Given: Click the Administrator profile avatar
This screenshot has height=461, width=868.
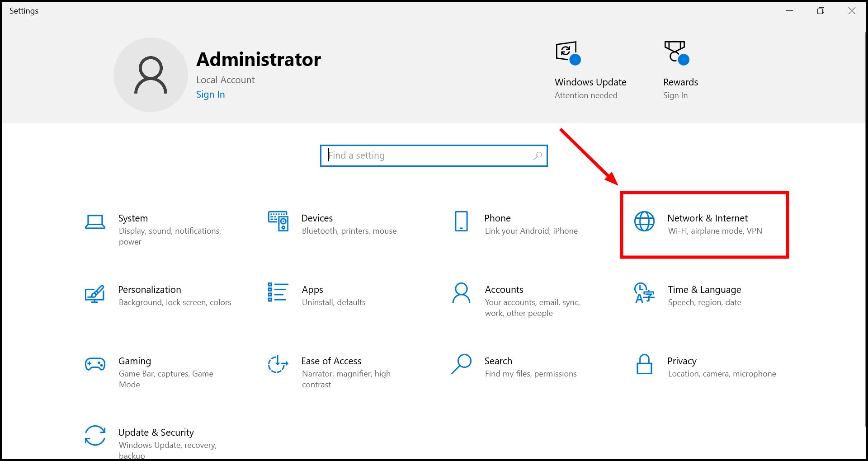Looking at the screenshot, I should coord(151,75).
